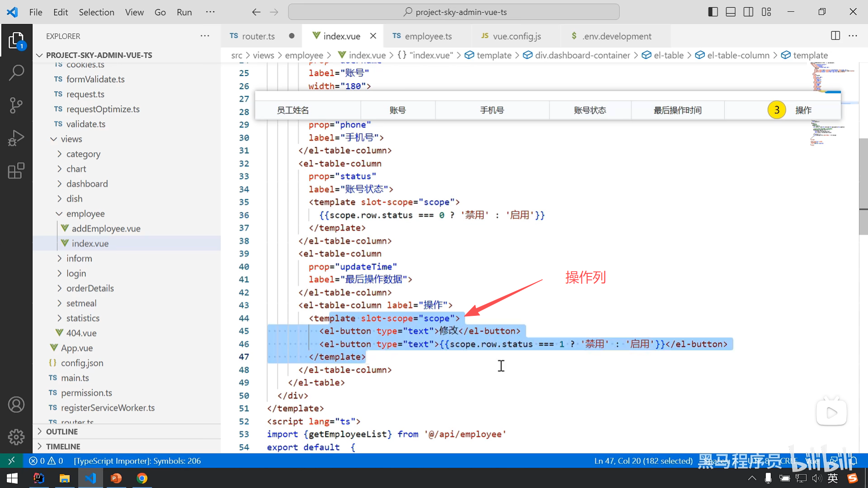Open the Search view in activity bar

click(16, 72)
